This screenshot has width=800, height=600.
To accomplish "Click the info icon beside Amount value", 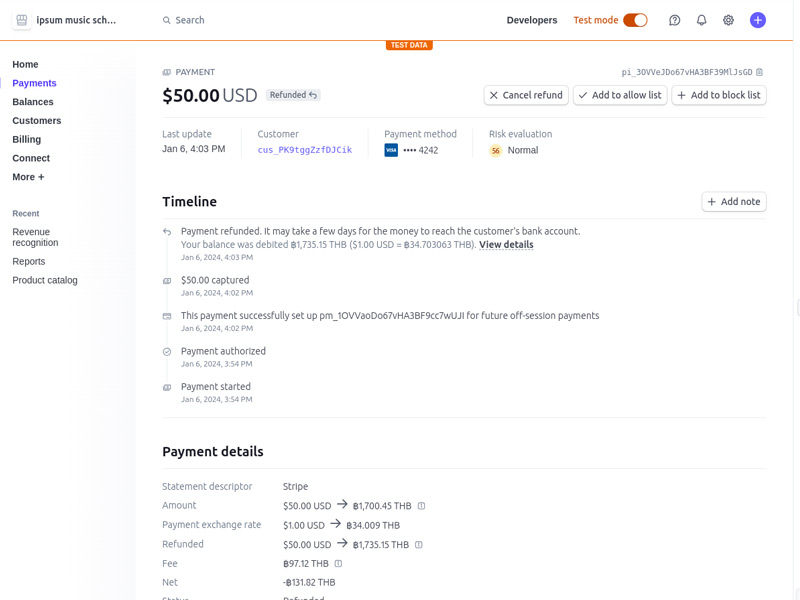I will [421, 506].
